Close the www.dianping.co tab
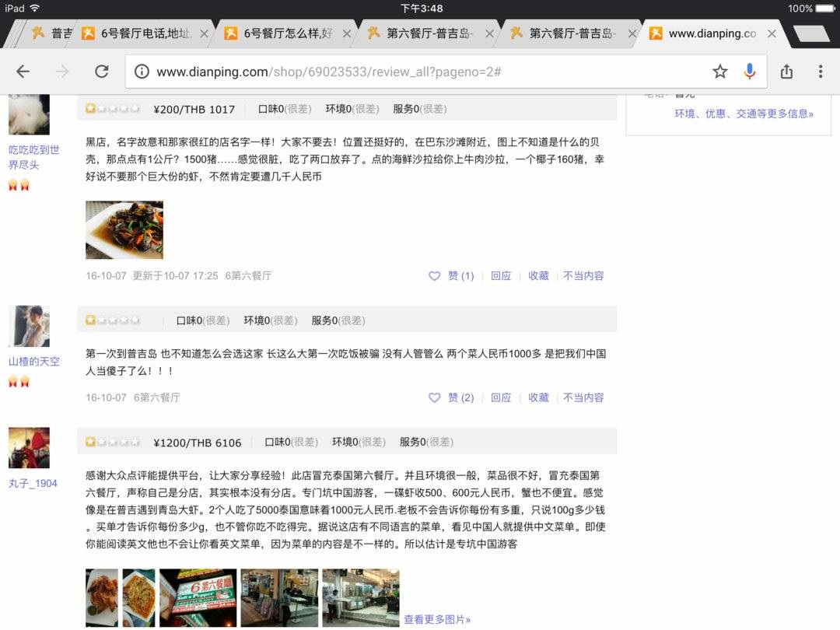The width and height of the screenshot is (840, 630). 772,33
